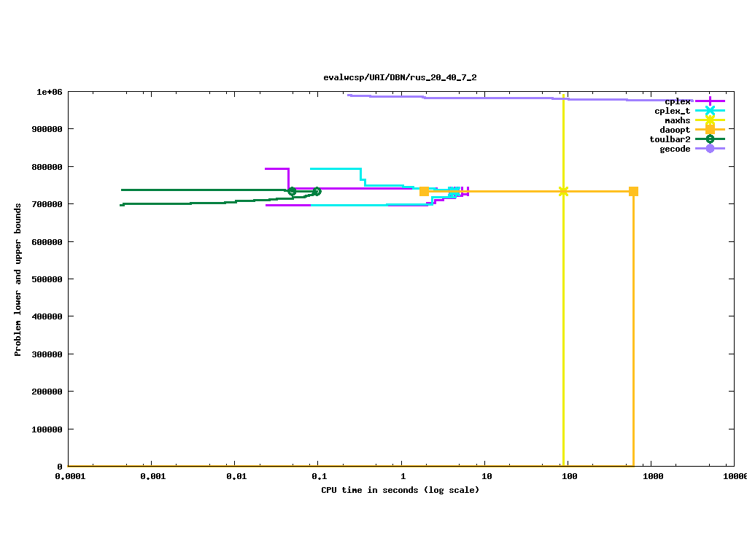Image resolution: width=747 pixels, height=560 pixels.
Task: Click the chart title evalwcsp/UAI/DBN/rus_20_40_7_2
Action: pyautogui.click(x=400, y=77)
